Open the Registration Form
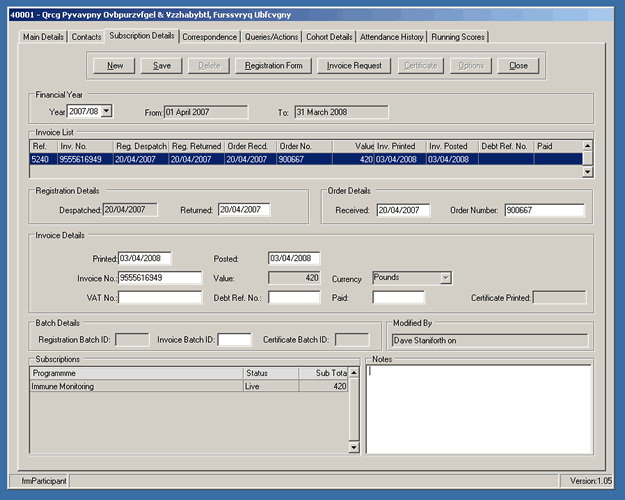625x500 pixels. point(273,65)
